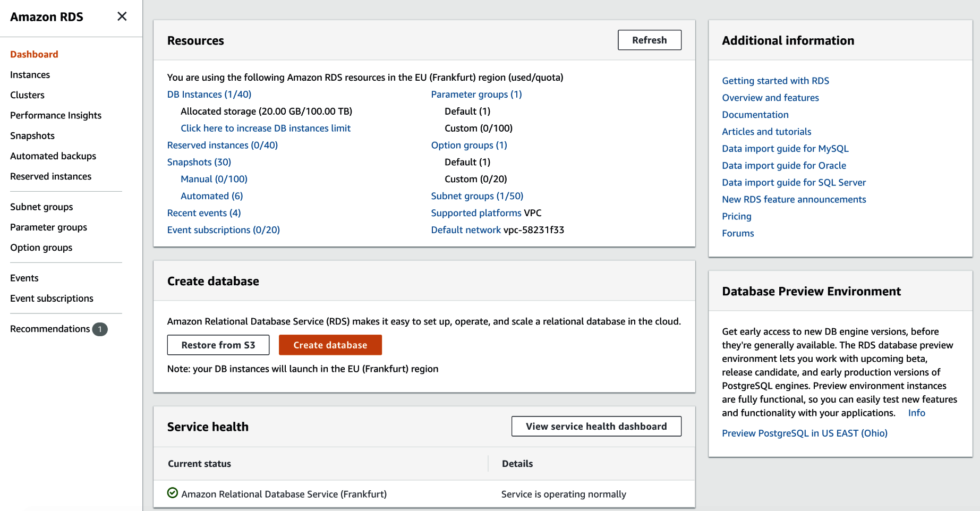Screen dimensions: 980x511
Task: Open the Option groups (1) link
Action: tap(468, 145)
